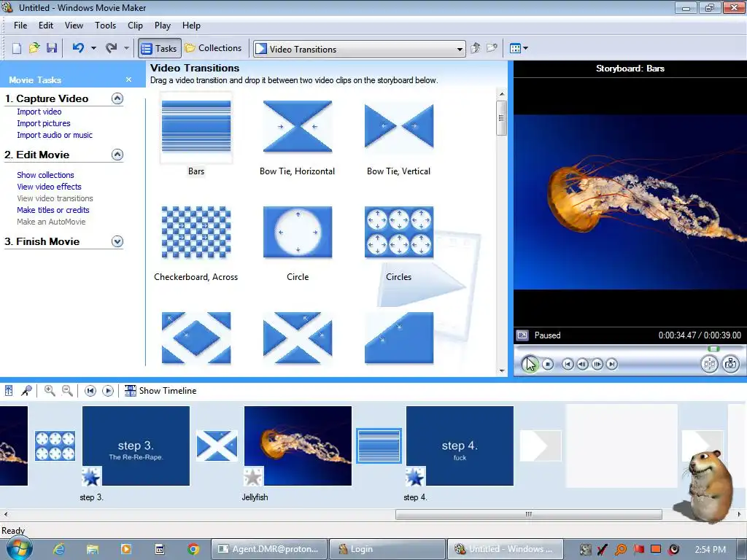
Task: Open the Redo history dropdown arrow
Action: [x=126, y=48]
